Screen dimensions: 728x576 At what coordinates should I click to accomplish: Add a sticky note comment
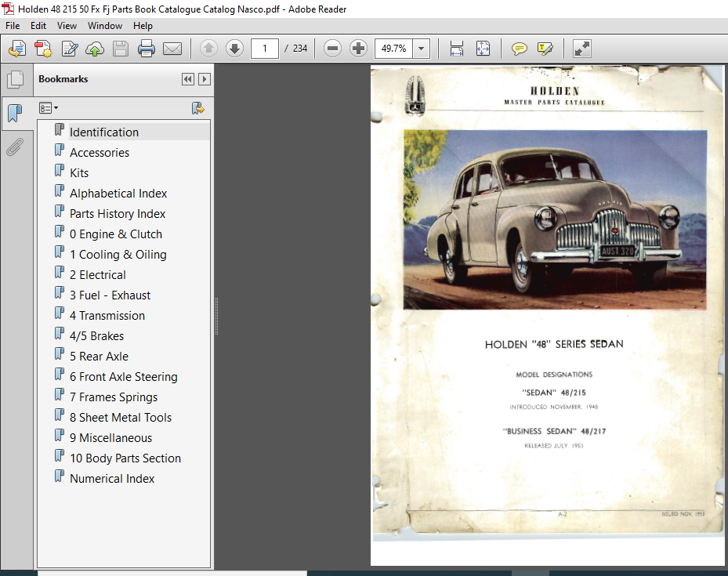[519, 49]
